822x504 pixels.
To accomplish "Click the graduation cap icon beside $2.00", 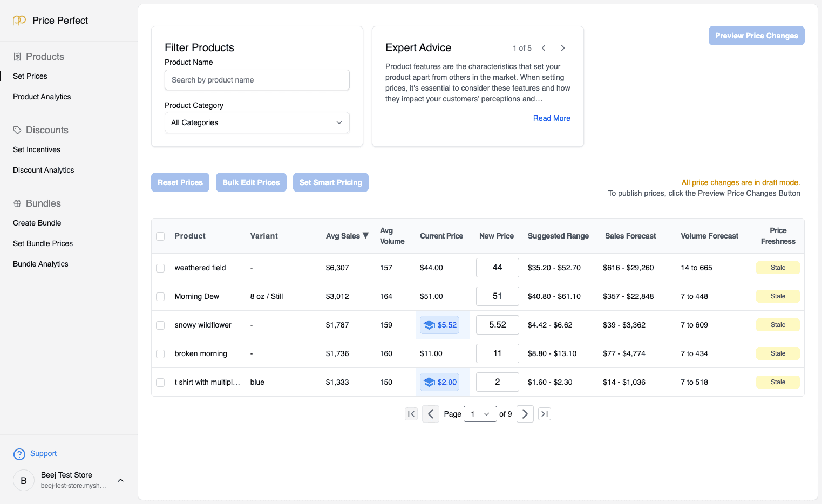I will 429,382.
